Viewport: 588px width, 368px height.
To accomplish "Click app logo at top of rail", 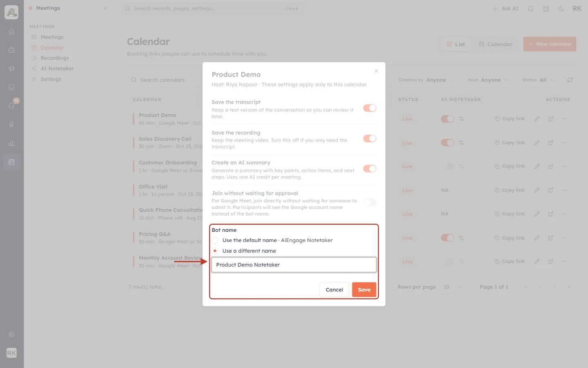I will (x=11, y=12).
